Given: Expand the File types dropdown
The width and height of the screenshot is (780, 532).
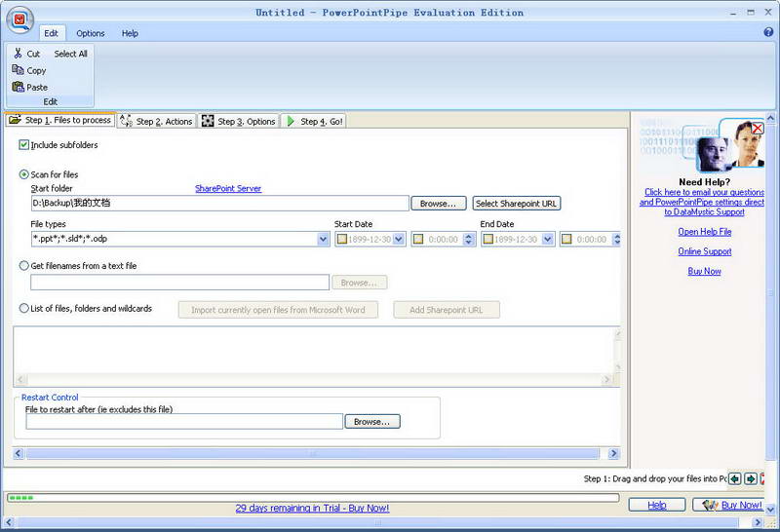Looking at the screenshot, I should pyautogui.click(x=323, y=240).
